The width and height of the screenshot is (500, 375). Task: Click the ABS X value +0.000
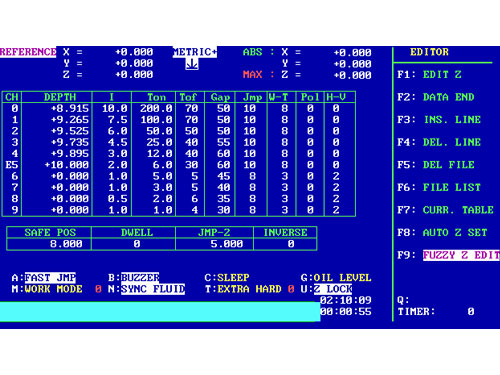coord(353,52)
